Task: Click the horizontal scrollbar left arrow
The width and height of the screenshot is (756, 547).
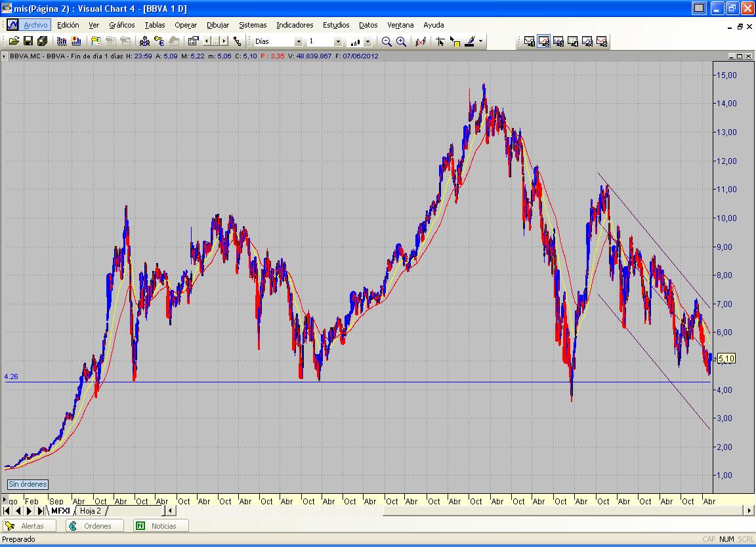Action: point(170,510)
